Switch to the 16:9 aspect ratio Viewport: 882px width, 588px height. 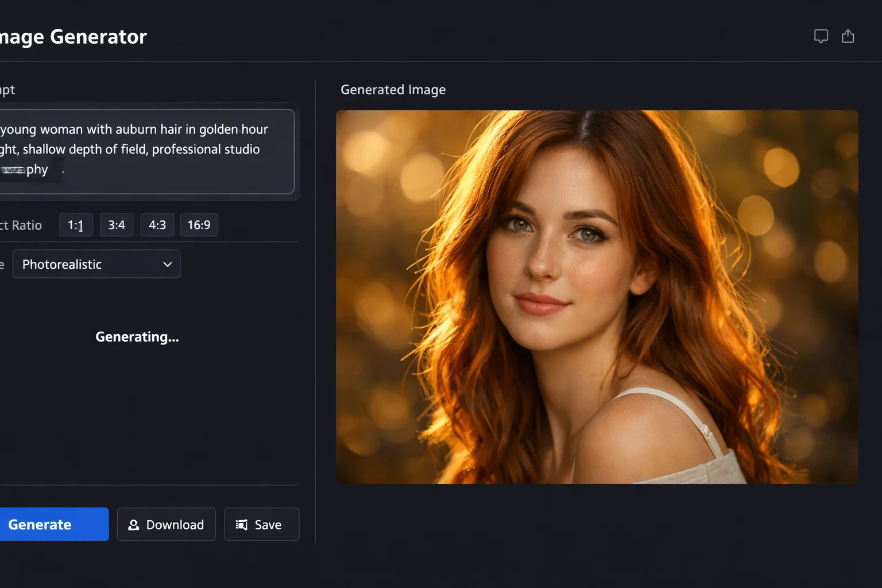pos(199,225)
